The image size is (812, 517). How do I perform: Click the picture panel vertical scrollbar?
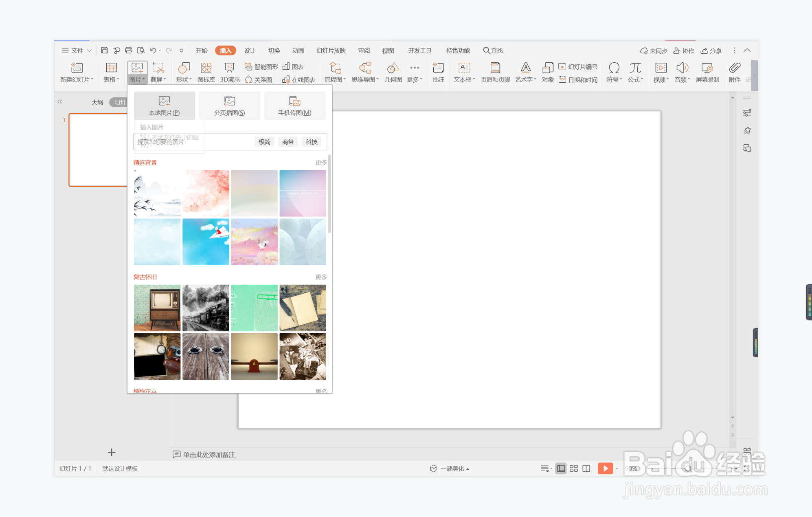[329, 194]
